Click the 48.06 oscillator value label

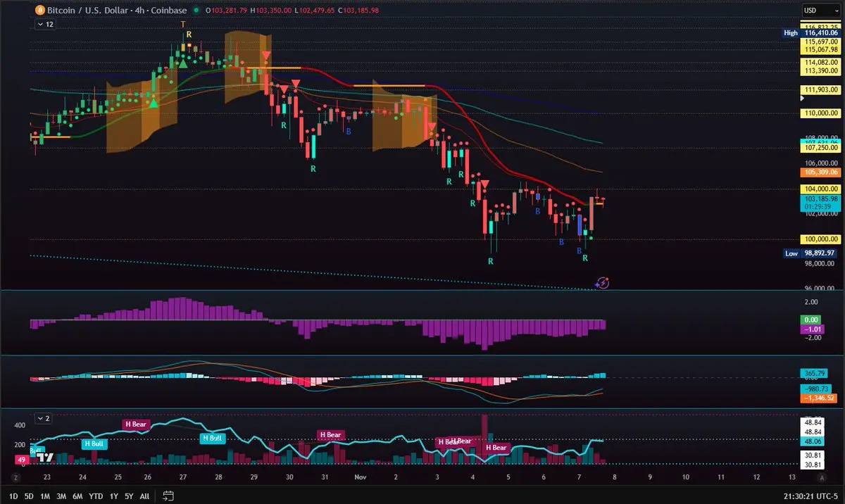click(x=811, y=441)
